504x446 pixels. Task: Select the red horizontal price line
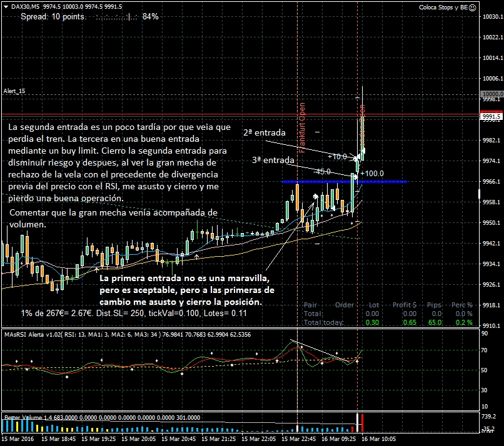pos(188,115)
